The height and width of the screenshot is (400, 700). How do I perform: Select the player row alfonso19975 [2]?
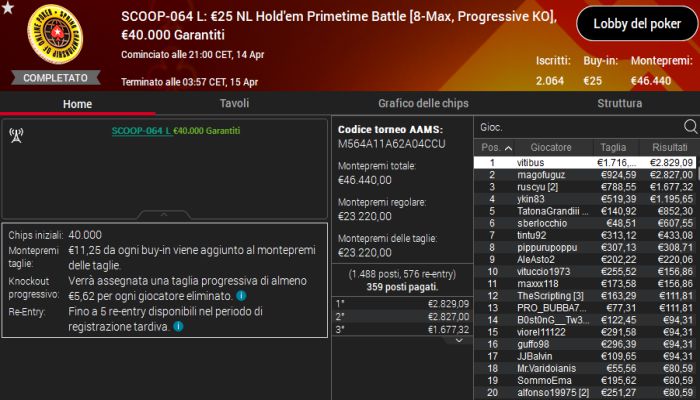(585, 393)
